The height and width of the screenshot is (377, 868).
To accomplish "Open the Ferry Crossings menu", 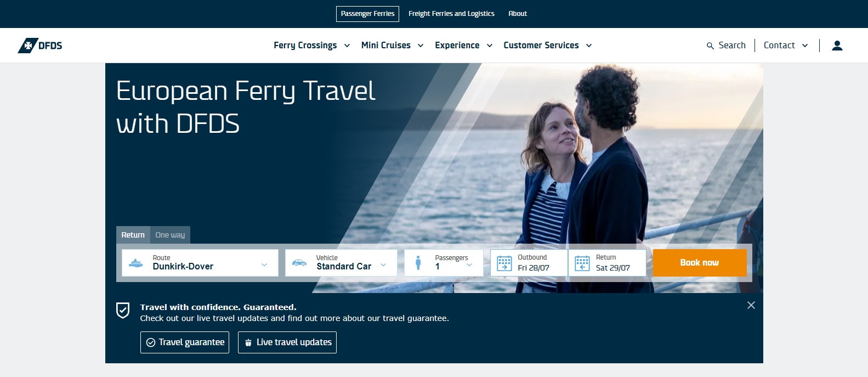I will point(311,46).
